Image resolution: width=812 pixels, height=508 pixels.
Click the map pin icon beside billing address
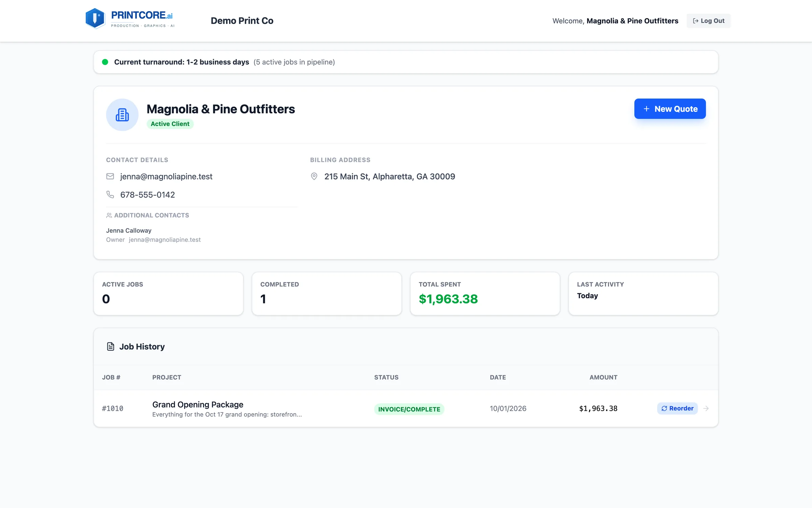click(x=314, y=176)
